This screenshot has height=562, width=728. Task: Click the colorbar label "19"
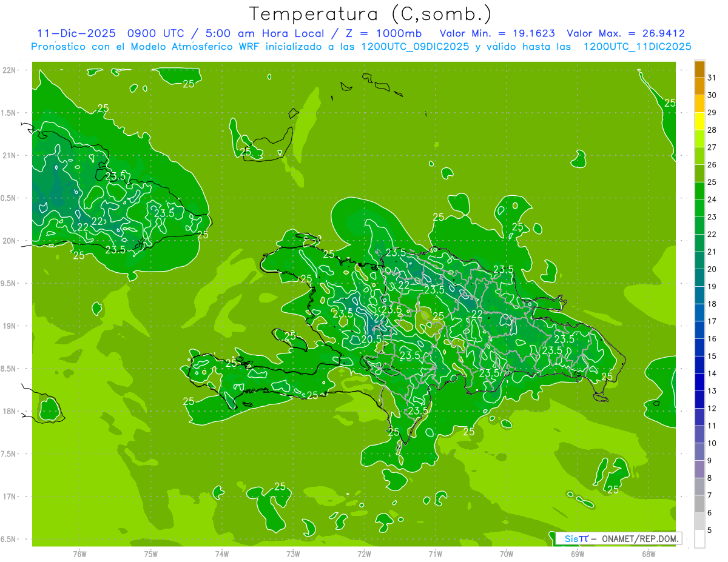(x=712, y=286)
